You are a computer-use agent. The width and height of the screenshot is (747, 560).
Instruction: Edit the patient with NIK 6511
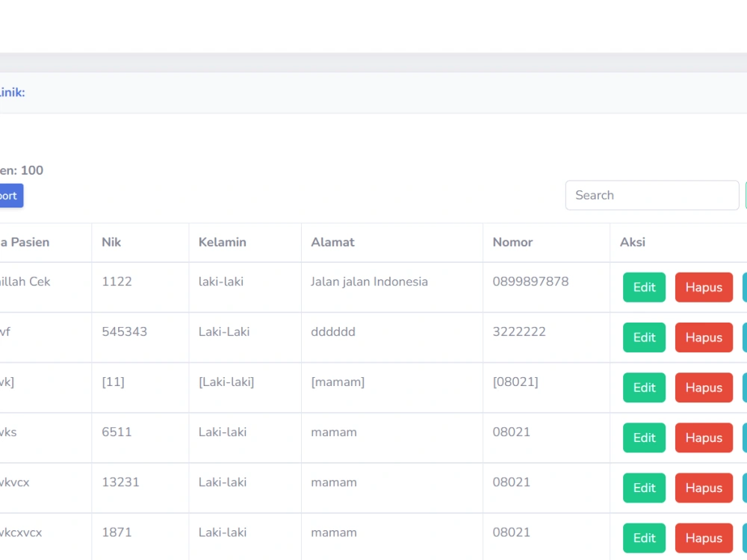click(644, 438)
